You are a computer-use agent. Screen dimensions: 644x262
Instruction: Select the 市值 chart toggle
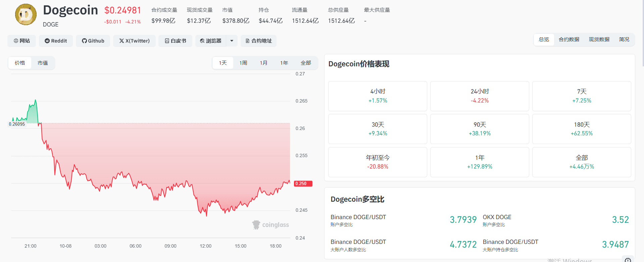43,63
